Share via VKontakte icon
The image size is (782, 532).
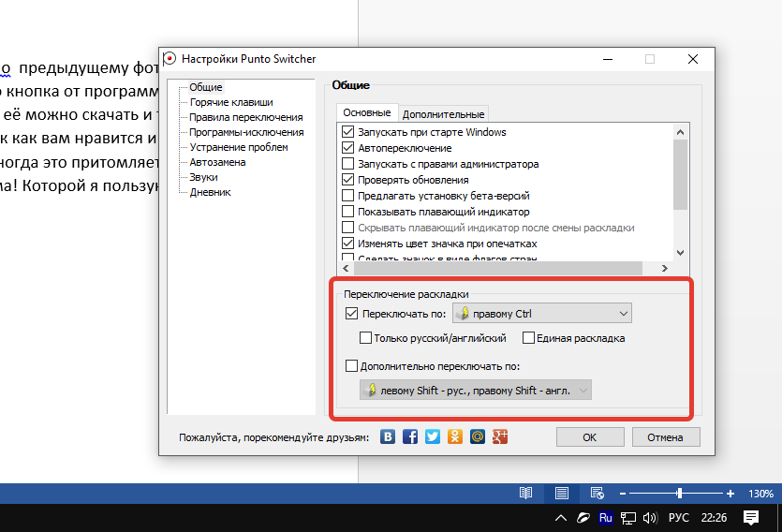click(x=388, y=436)
